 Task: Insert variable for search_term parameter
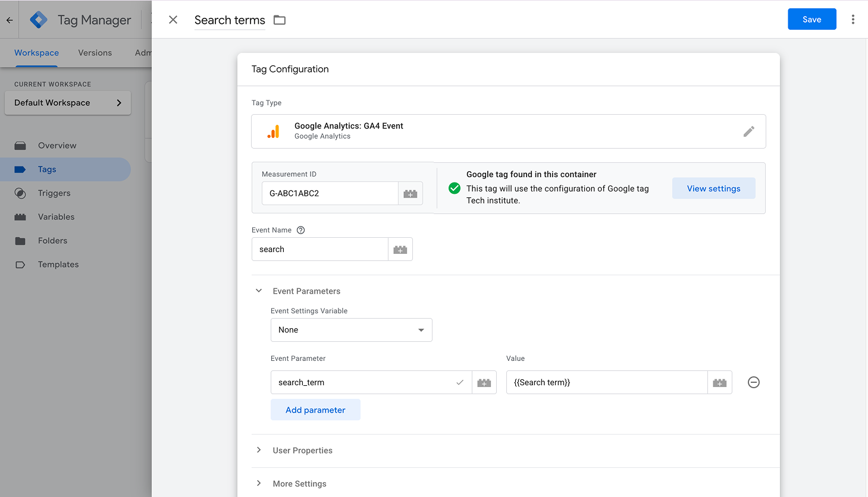coord(484,382)
